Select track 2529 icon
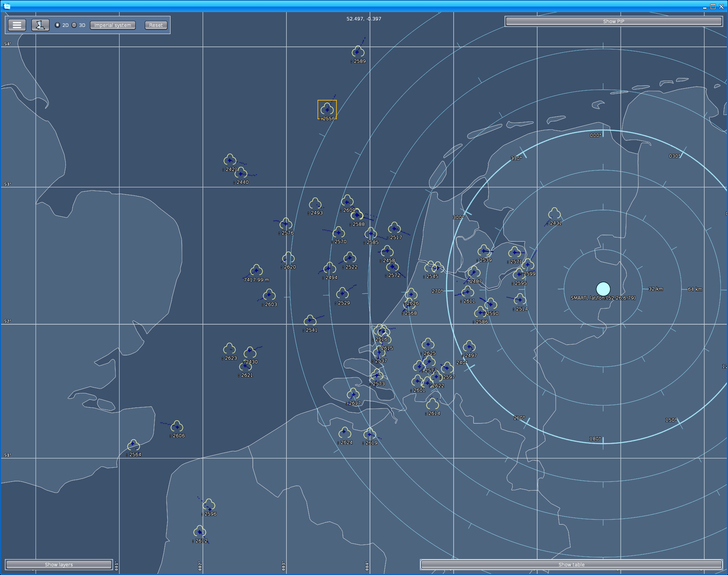728x575 pixels. 342,294
